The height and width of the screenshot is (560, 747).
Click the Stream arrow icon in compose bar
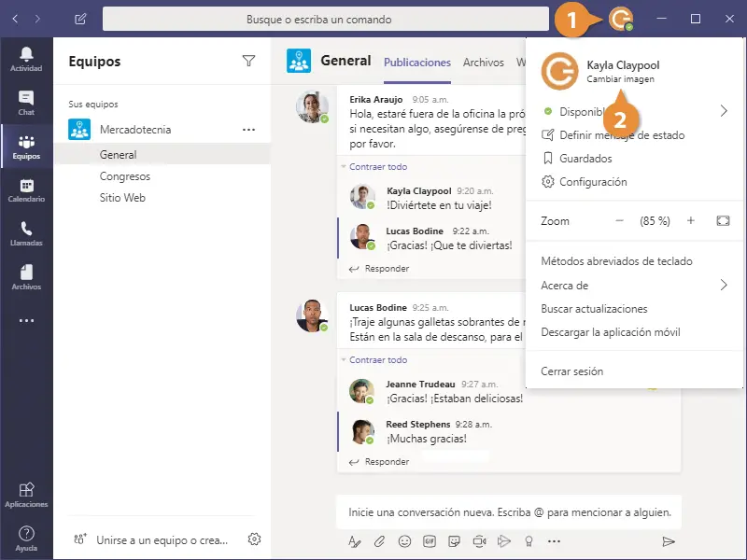(x=504, y=541)
